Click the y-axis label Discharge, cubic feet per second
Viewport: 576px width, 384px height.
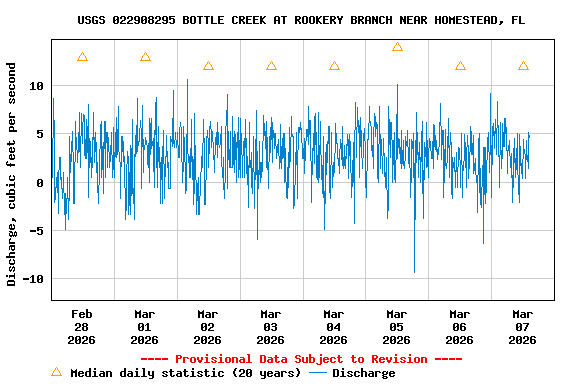[x=11, y=174]
